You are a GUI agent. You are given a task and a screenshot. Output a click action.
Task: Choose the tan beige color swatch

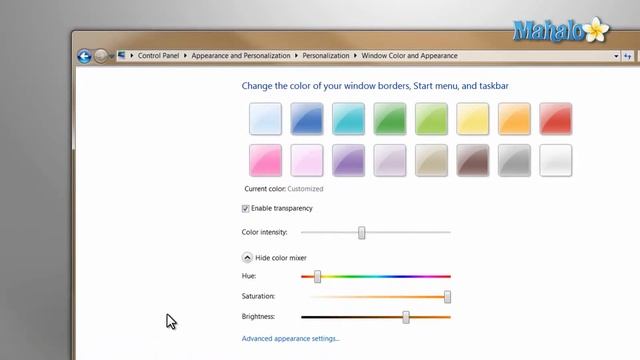coord(431,160)
